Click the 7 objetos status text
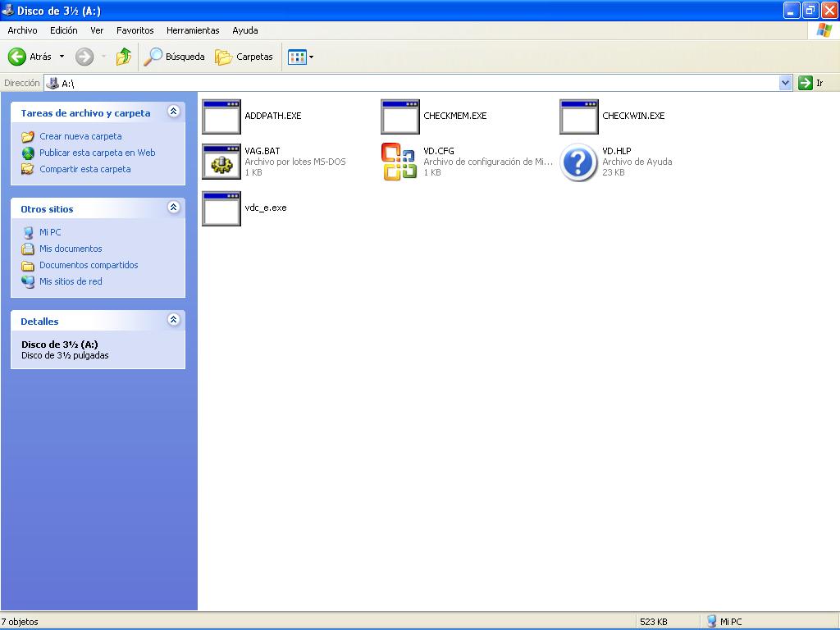The height and width of the screenshot is (630, 840). click(20, 622)
